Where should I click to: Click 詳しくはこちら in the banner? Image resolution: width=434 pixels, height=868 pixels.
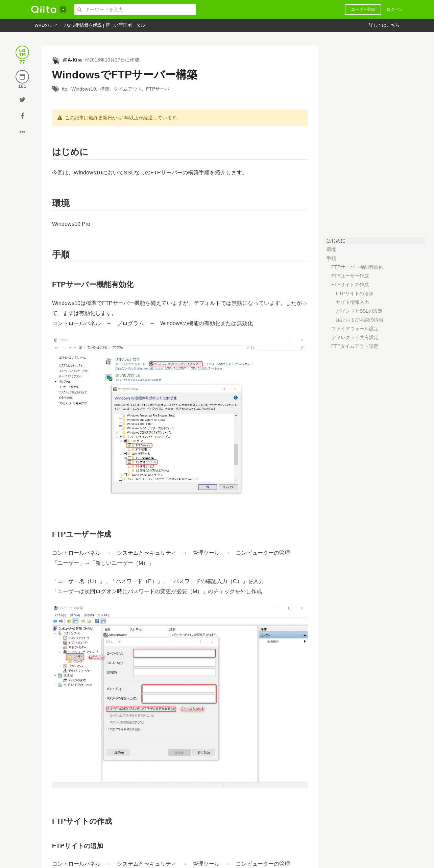point(384,25)
